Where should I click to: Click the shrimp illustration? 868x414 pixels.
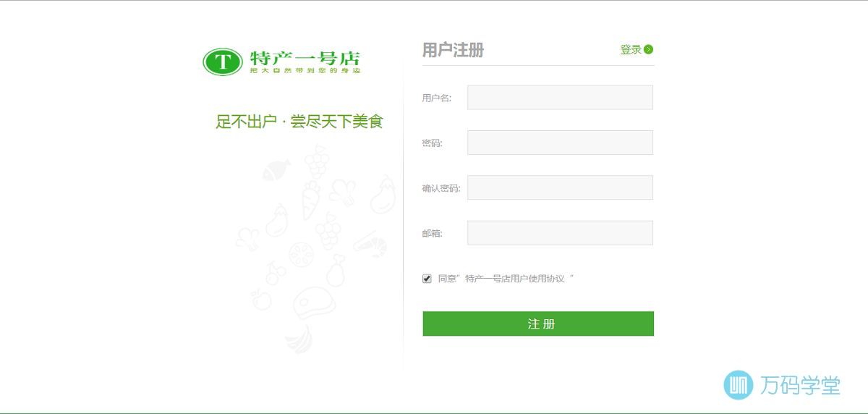coord(370,243)
